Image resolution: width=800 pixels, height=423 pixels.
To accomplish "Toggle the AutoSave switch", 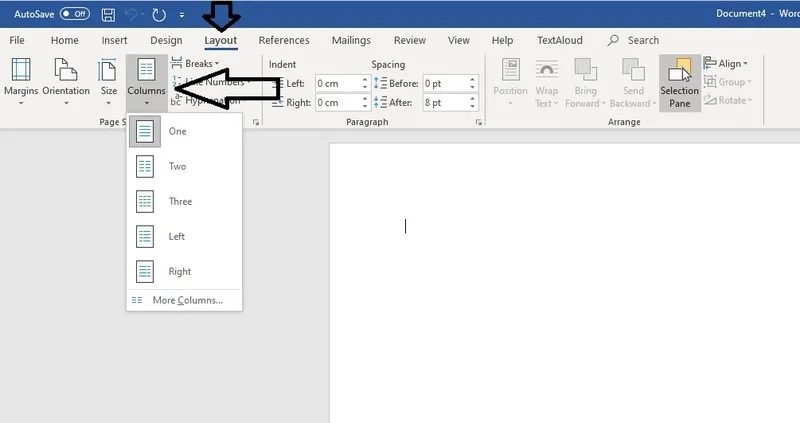I will coord(74,14).
